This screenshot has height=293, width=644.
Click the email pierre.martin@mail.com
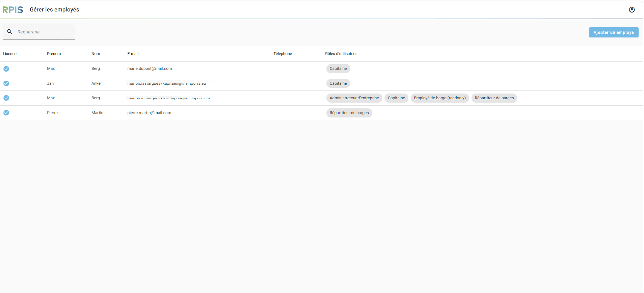coord(149,113)
